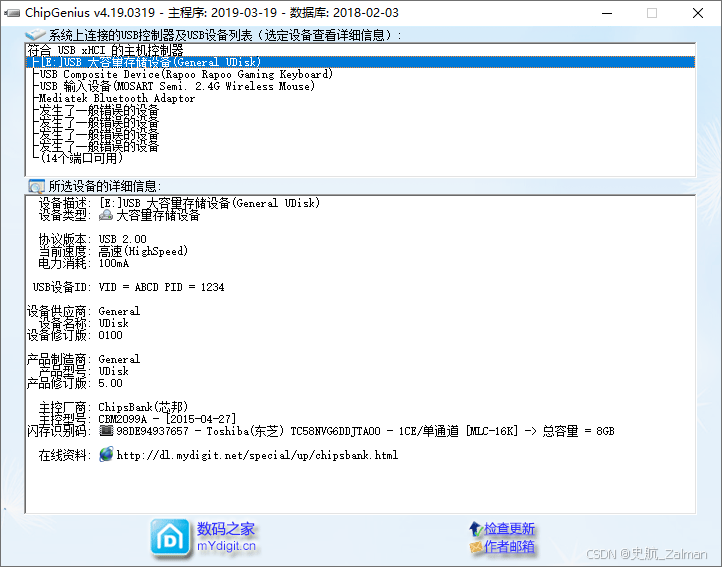The width and height of the screenshot is (722, 567).
Task: Click the magnifier icon beside detail info header
Action: coord(36,186)
